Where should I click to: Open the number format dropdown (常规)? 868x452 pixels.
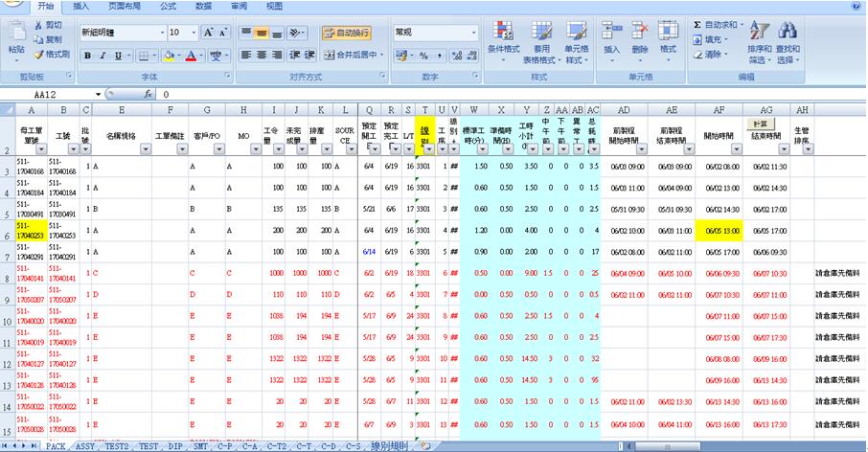(x=474, y=33)
